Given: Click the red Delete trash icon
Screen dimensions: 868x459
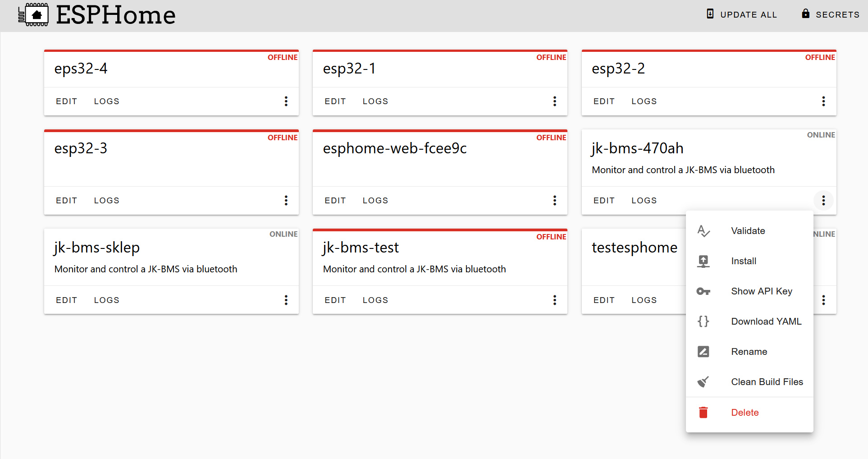Looking at the screenshot, I should click(703, 413).
